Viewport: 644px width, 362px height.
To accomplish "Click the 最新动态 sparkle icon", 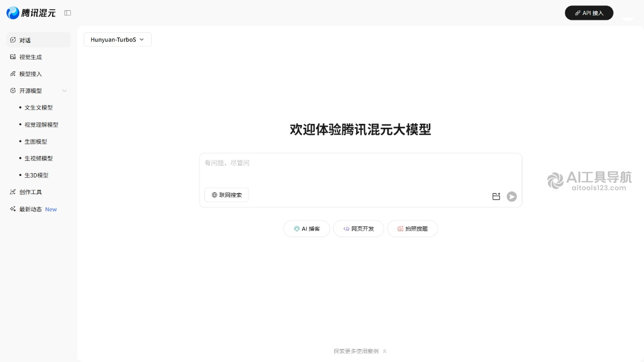I will (13, 209).
